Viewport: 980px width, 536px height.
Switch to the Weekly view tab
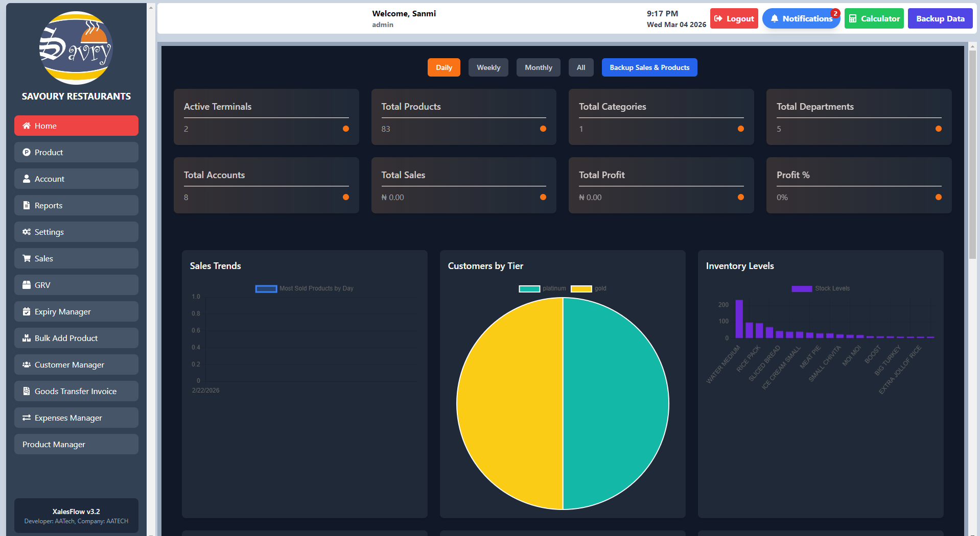point(488,67)
